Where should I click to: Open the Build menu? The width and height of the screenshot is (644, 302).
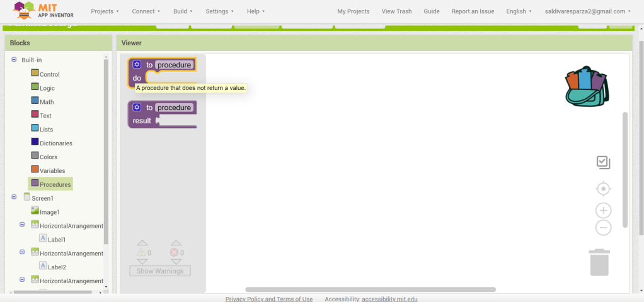(x=183, y=11)
